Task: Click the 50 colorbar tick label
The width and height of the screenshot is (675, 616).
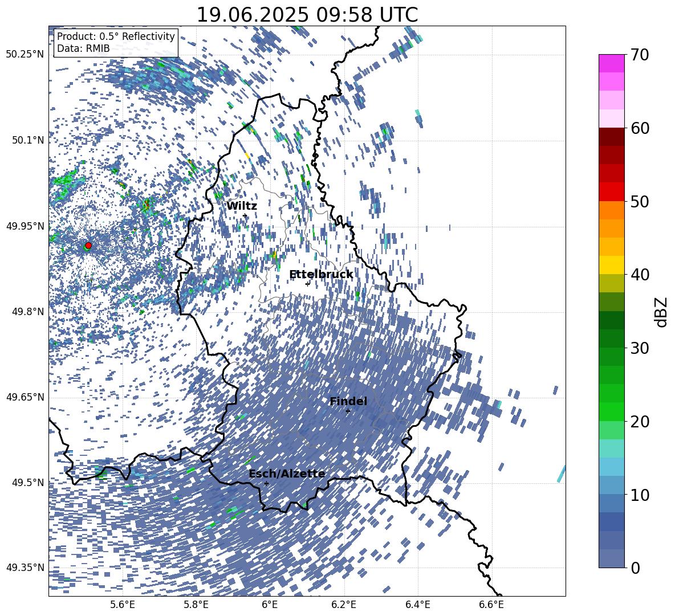Action: coord(640,202)
